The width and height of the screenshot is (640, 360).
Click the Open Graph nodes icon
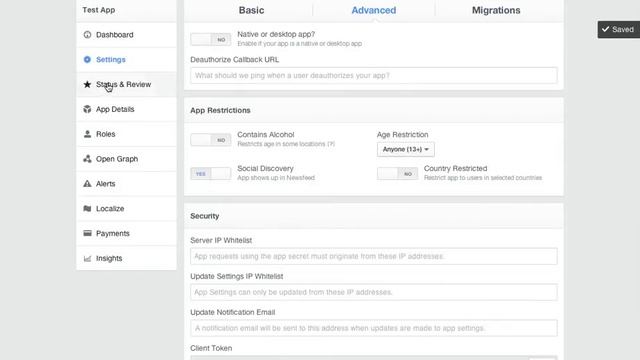[87, 159]
